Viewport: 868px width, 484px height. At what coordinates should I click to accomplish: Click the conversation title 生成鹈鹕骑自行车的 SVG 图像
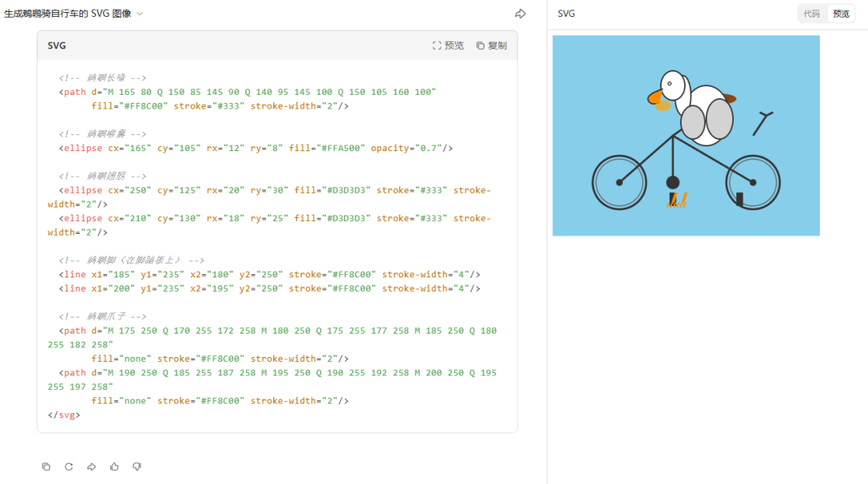[x=68, y=14]
